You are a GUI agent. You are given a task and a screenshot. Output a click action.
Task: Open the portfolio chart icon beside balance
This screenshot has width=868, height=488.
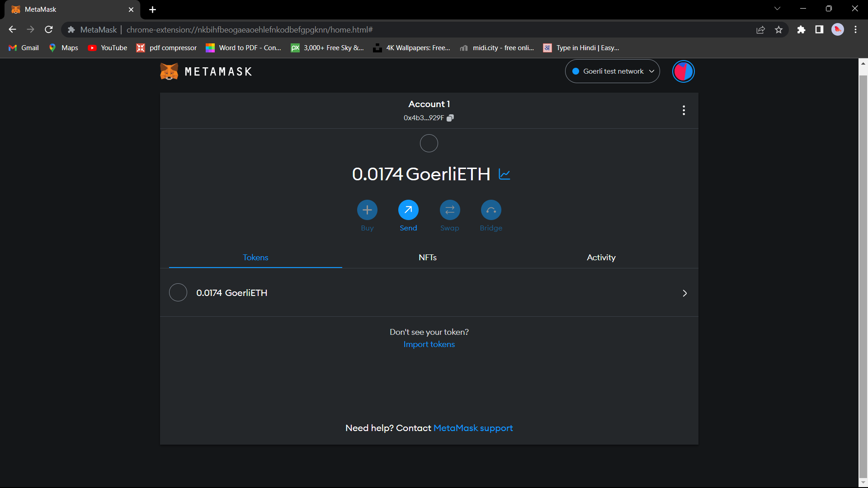pyautogui.click(x=505, y=174)
